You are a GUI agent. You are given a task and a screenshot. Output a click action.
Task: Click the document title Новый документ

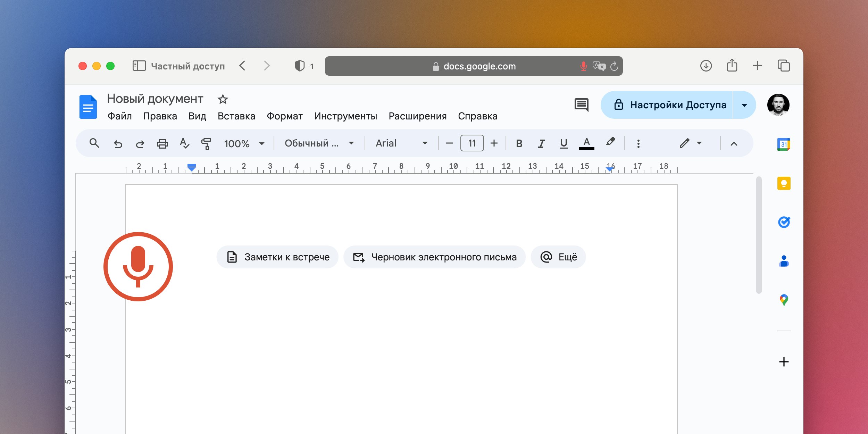click(155, 99)
